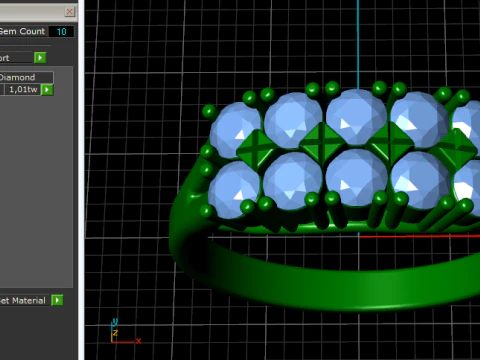Click the 1,01tw carat weight value
Viewport: 480px width, 360px height.
(23, 89)
